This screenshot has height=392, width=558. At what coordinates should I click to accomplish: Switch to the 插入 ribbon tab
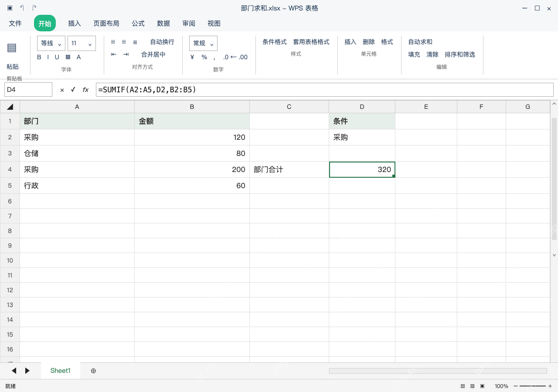coord(75,24)
